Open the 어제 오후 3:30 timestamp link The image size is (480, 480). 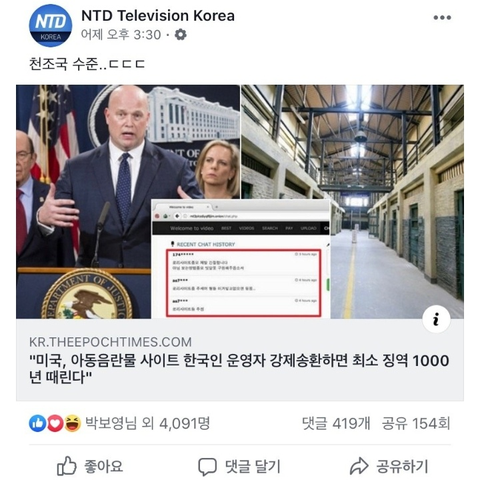[x=121, y=34]
